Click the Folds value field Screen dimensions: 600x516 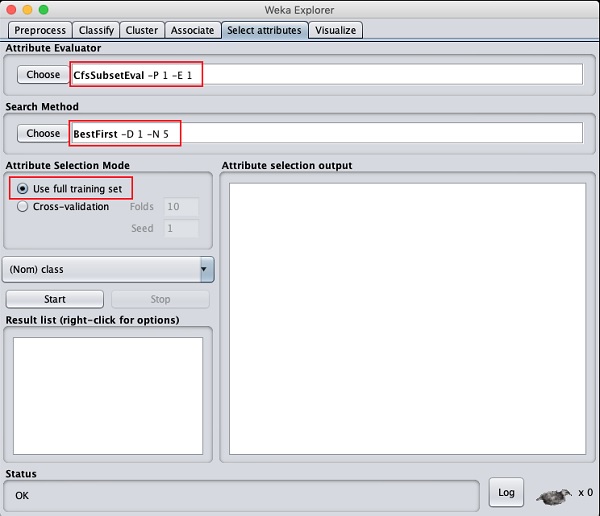181,207
